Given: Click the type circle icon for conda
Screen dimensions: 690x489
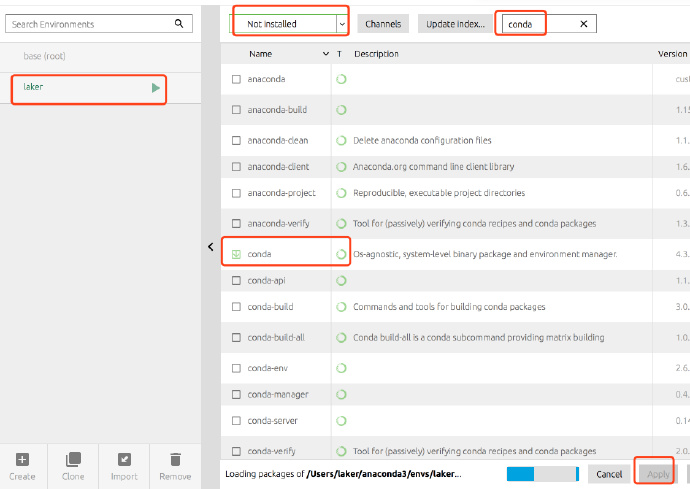Looking at the screenshot, I should (x=341, y=254).
